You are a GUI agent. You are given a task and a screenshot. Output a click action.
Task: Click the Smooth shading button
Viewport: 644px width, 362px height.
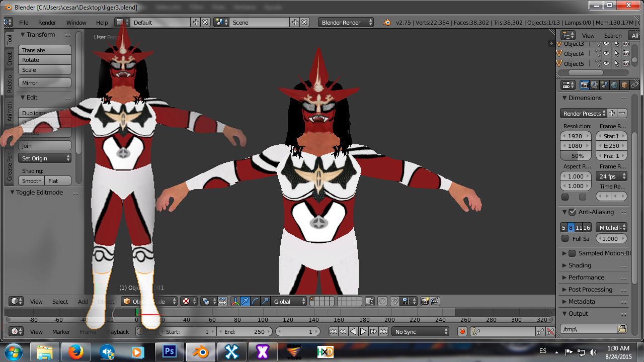coord(32,180)
